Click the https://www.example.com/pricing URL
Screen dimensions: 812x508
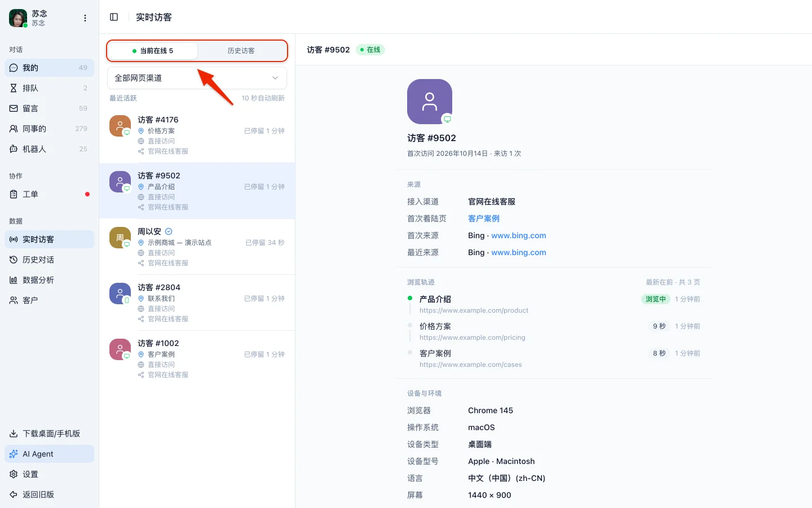473,338
